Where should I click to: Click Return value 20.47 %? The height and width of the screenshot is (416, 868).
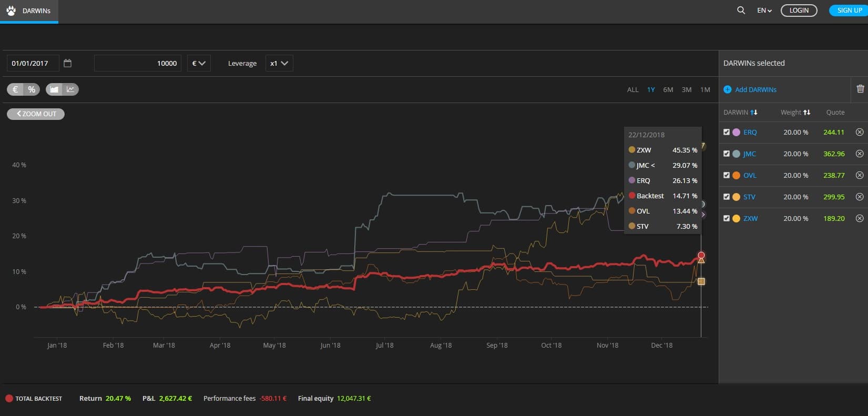point(118,398)
